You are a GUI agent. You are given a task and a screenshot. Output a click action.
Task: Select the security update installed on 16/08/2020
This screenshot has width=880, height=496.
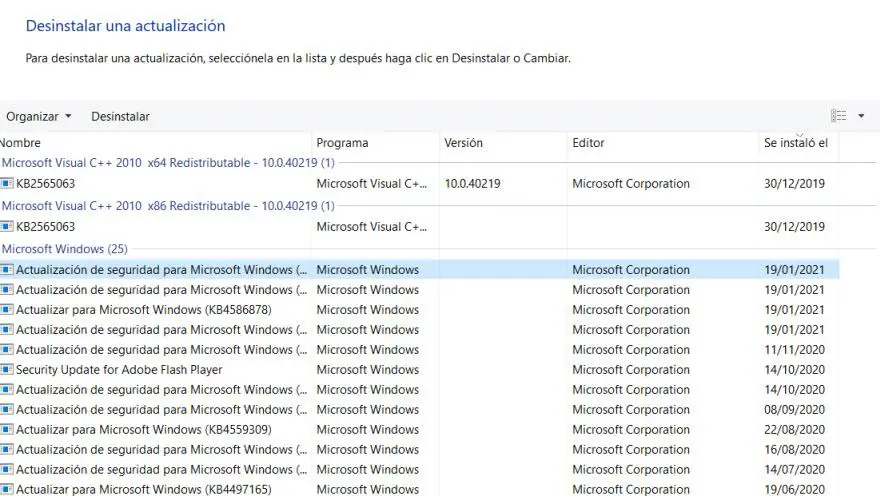160,450
